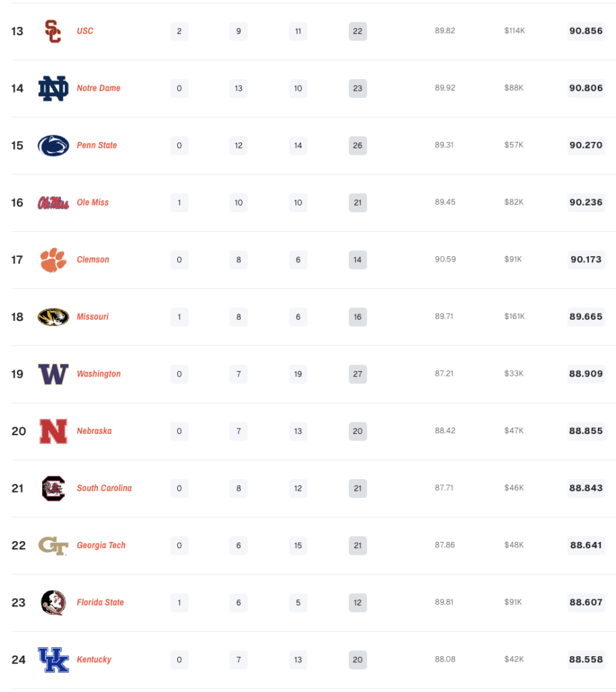Open the Notre Dame logo icon
The image size is (616, 692).
(x=53, y=89)
